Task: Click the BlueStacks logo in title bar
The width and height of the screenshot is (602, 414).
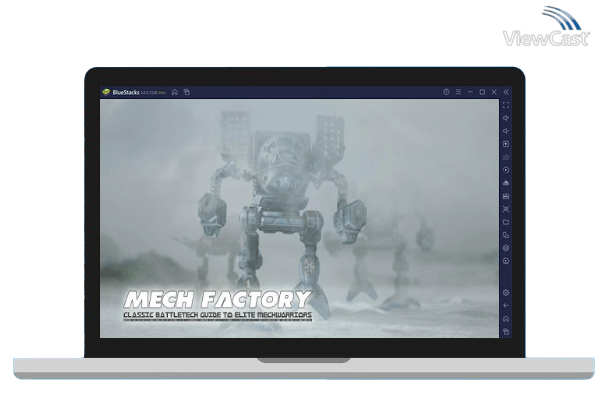Action: (106, 92)
